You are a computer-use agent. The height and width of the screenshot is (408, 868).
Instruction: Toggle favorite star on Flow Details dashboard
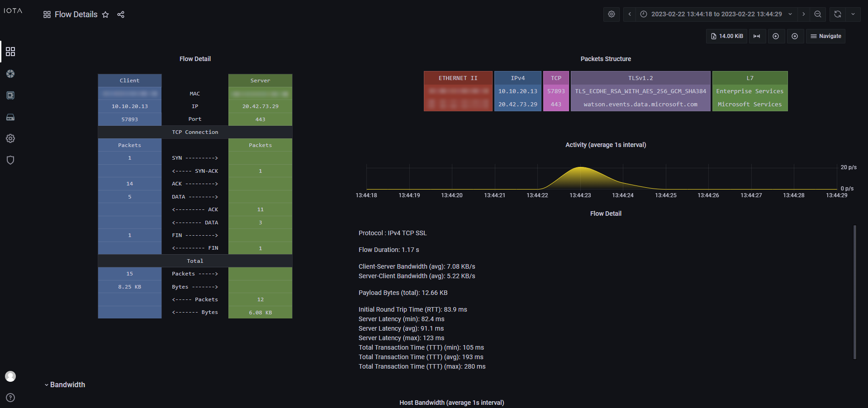(105, 14)
